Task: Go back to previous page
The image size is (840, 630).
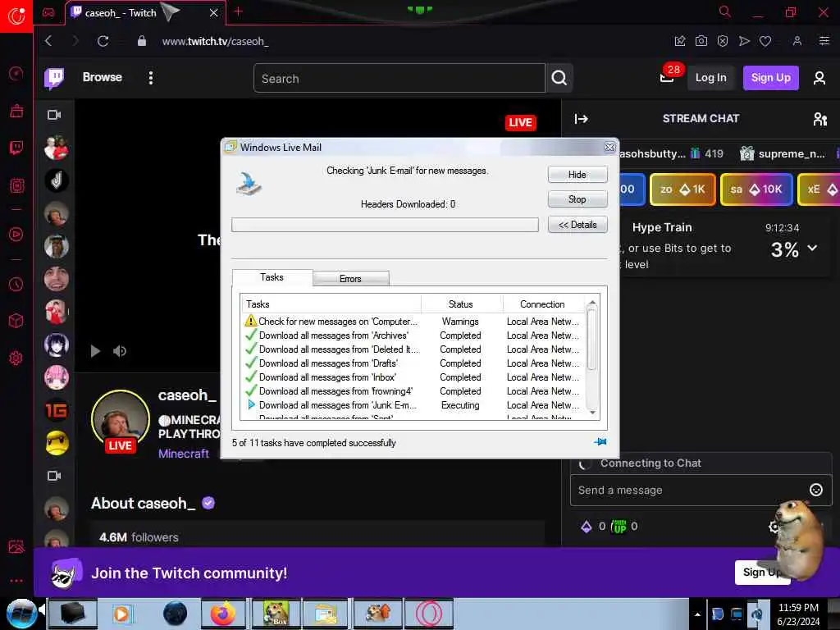Action: click(x=48, y=41)
